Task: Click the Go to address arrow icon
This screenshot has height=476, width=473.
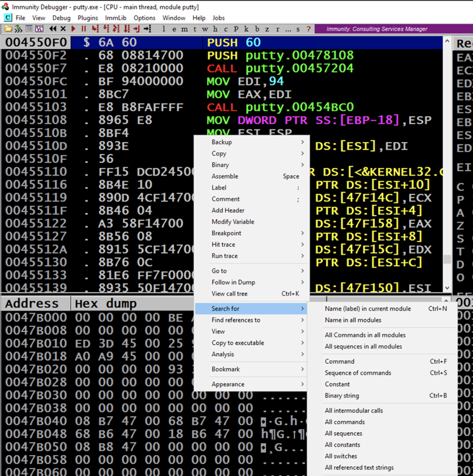Action: [148, 29]
